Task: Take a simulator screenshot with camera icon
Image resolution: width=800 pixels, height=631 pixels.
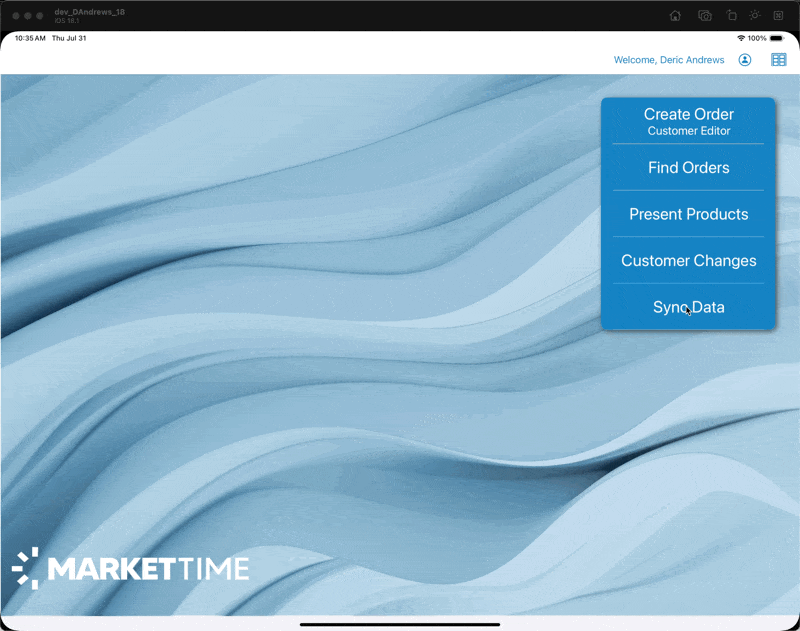Action: pyautogui.click(x=705, y=15)
